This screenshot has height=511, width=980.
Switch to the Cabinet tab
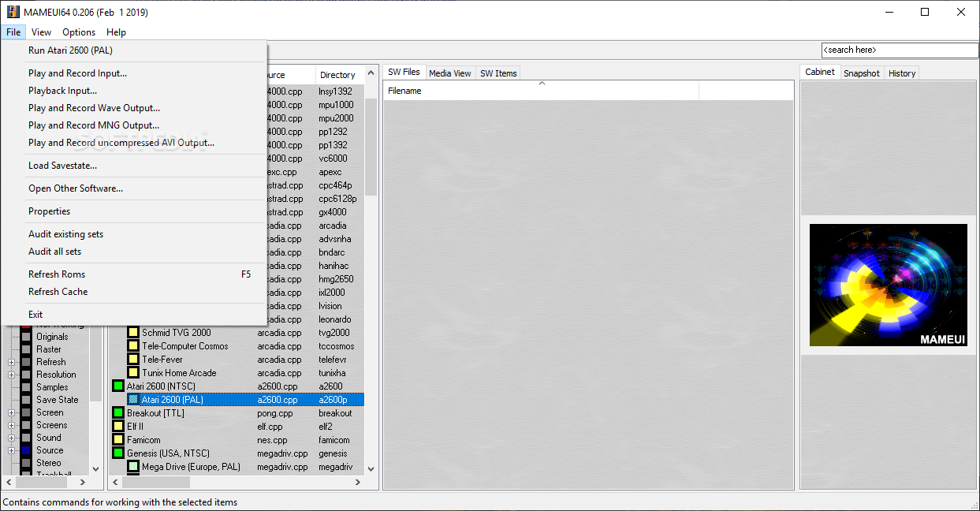(820, 72)
